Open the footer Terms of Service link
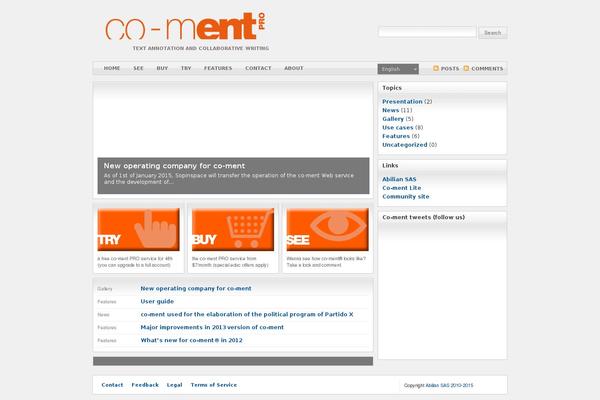Image resolution: width=600 pixels, height=400 pixels. click(x=214, y=385)
